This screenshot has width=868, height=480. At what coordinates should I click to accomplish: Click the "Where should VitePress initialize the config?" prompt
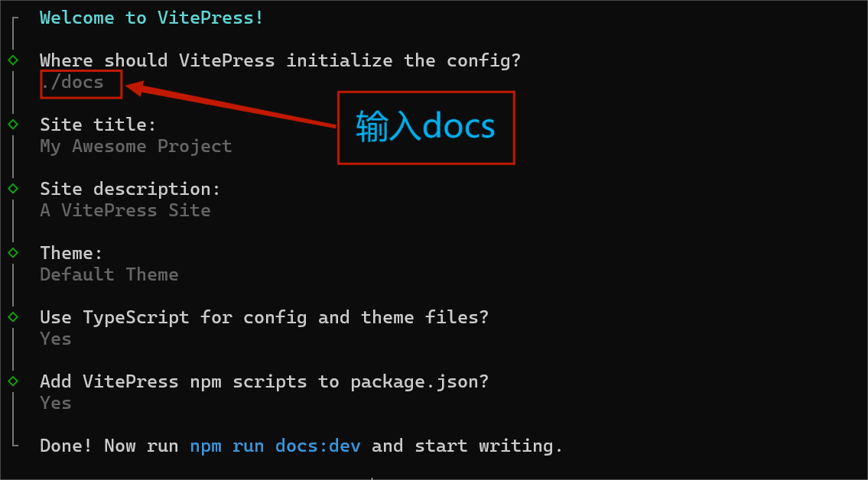coord(280,60)
